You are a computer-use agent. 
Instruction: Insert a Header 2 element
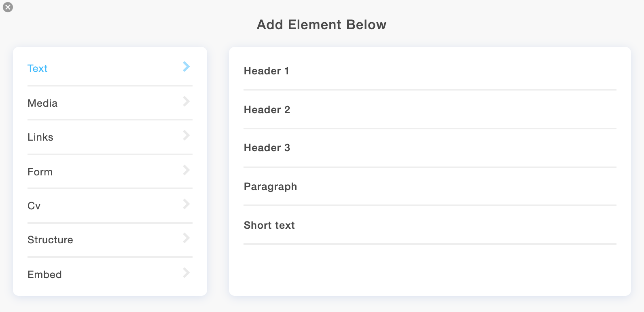coord(430,110)
